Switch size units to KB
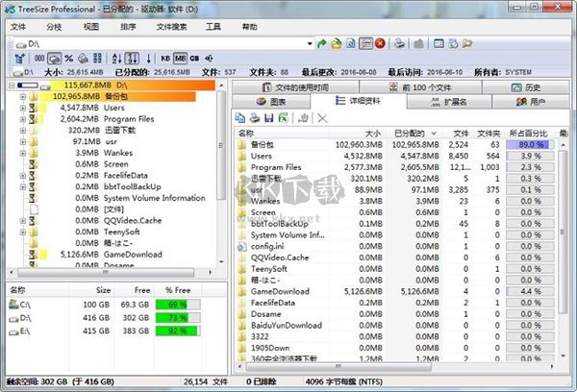The width and height of the screenshot is (577, 392). 165,58
